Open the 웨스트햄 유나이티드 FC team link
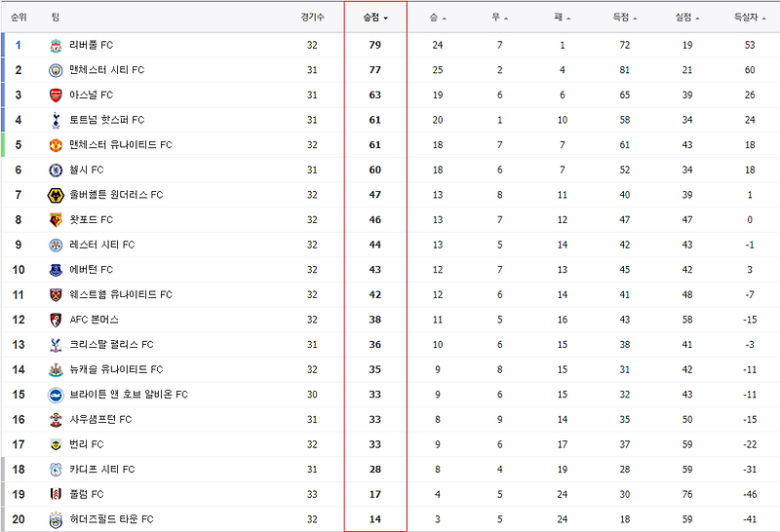 pyautogui.click(x=121, y=295)
